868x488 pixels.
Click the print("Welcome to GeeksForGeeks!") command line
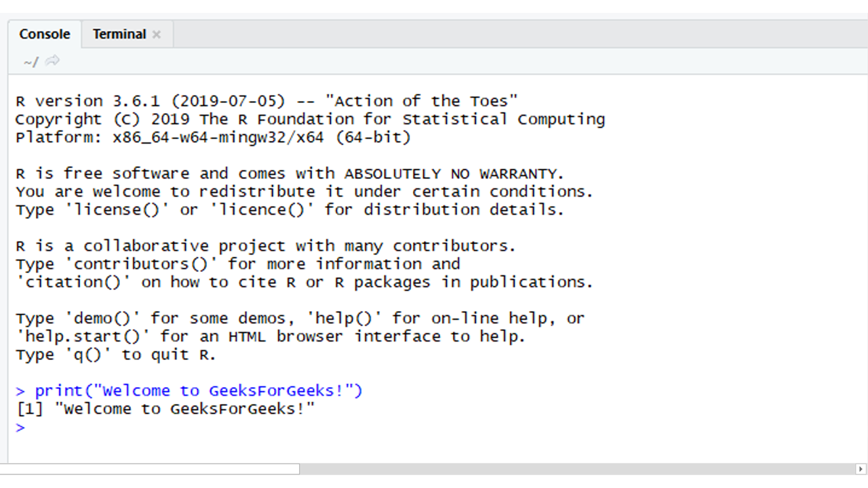click(x=199, y=391)
